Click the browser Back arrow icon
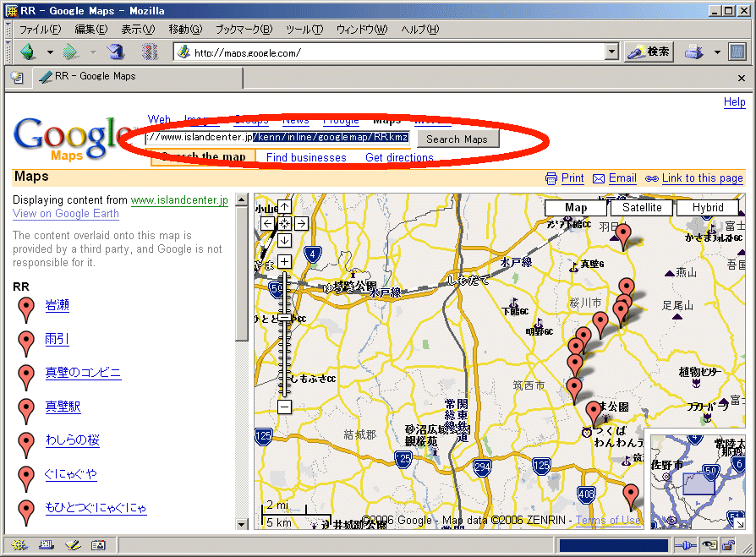Viewport: 756px width, 557px height. 28,52
